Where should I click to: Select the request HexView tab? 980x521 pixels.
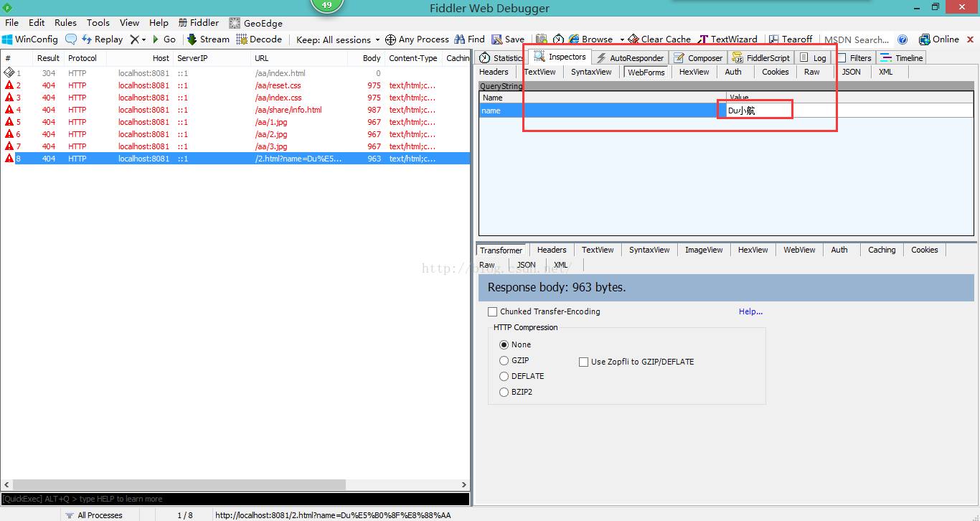694,72
